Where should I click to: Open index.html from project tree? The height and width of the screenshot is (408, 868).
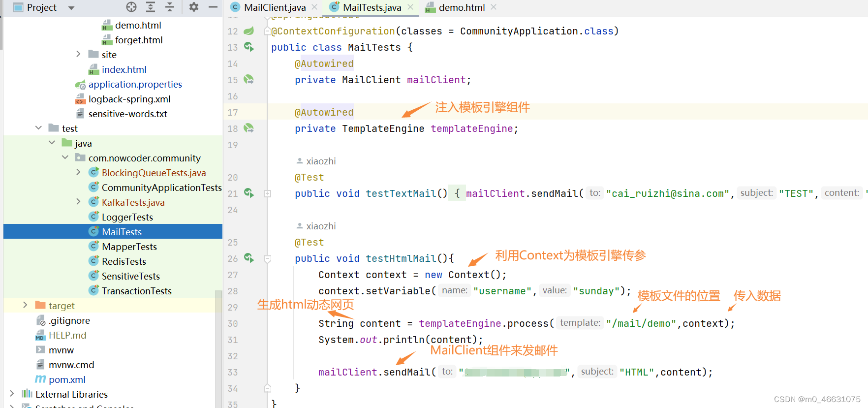pyautogui.click(x=124, y=69)
